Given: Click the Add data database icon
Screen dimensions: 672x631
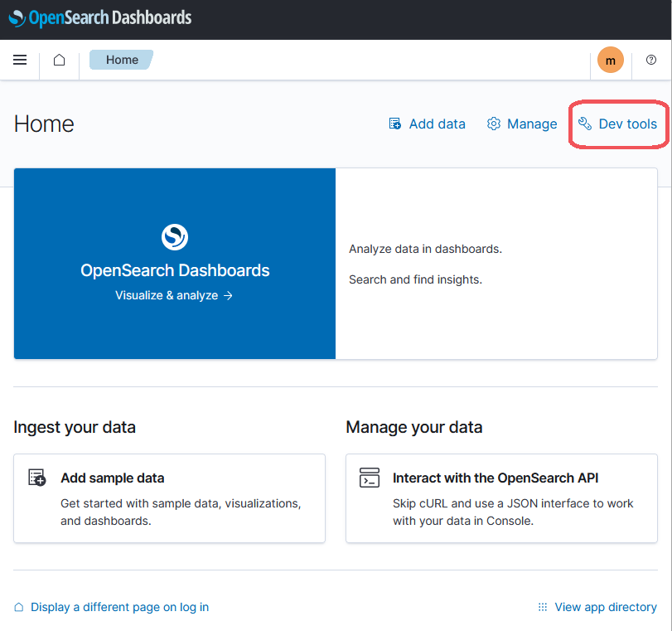Looking at the screenshot, I should tap(395, 124).
